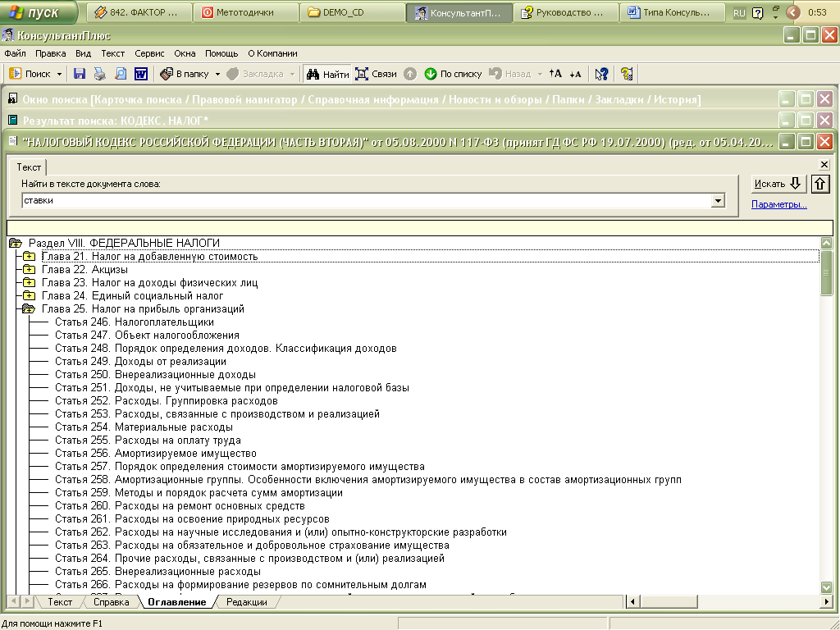Switch to DEMO_CD taskbar button
The image size is (840, 630).
pyautogui.click(x=353, y=12)
